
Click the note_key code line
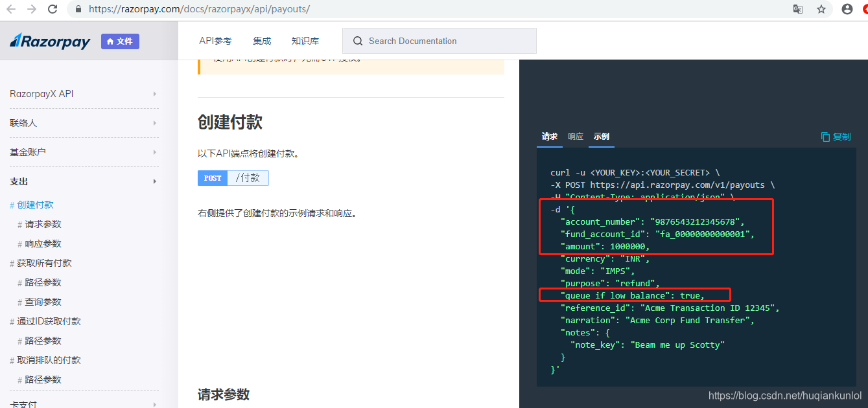(647, 345)
